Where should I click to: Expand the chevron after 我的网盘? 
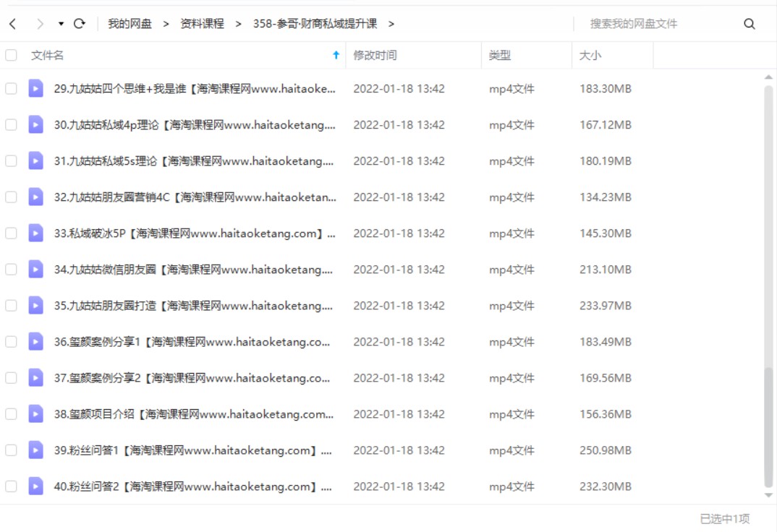(x=166, y=24)
